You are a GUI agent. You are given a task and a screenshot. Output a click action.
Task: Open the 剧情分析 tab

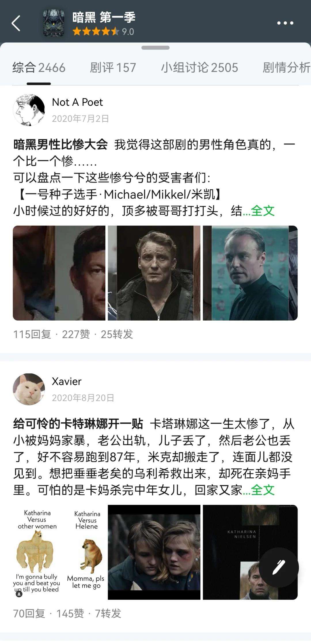[287, 68]
